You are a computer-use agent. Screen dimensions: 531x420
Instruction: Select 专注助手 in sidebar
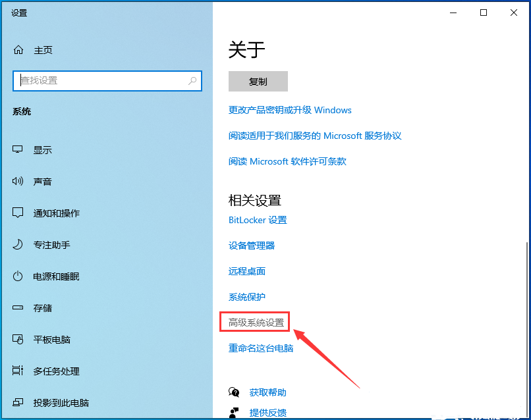[x=51, y=245]
